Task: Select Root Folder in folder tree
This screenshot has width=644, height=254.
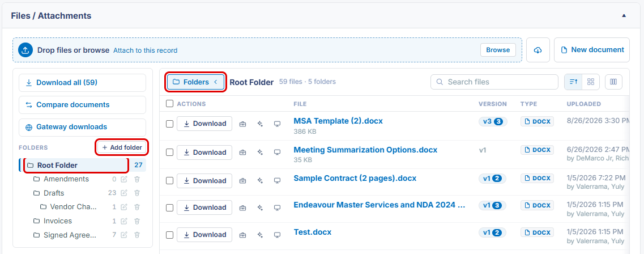Action: pyautogui.click(x=82, y=165)
